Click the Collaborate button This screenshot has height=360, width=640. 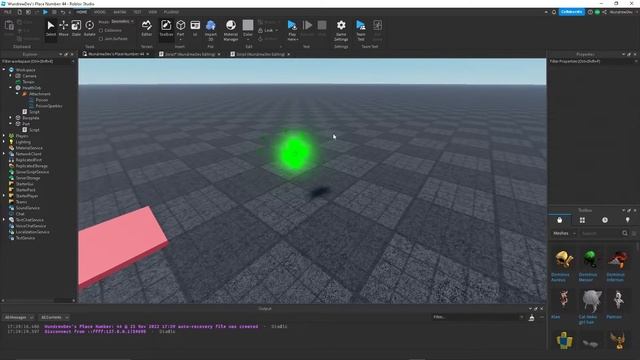pyautogui.click(x=571, y=12)
